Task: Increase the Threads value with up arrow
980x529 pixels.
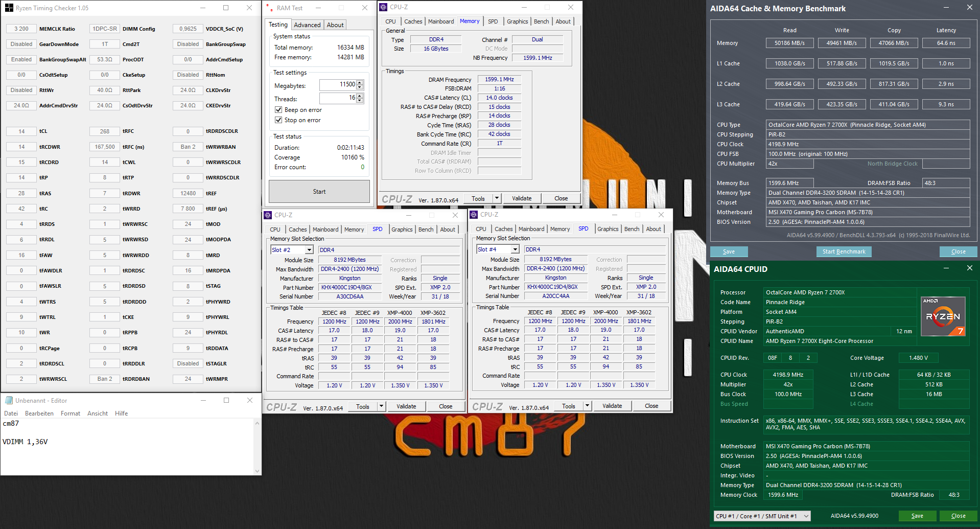Action: [360, 96]
